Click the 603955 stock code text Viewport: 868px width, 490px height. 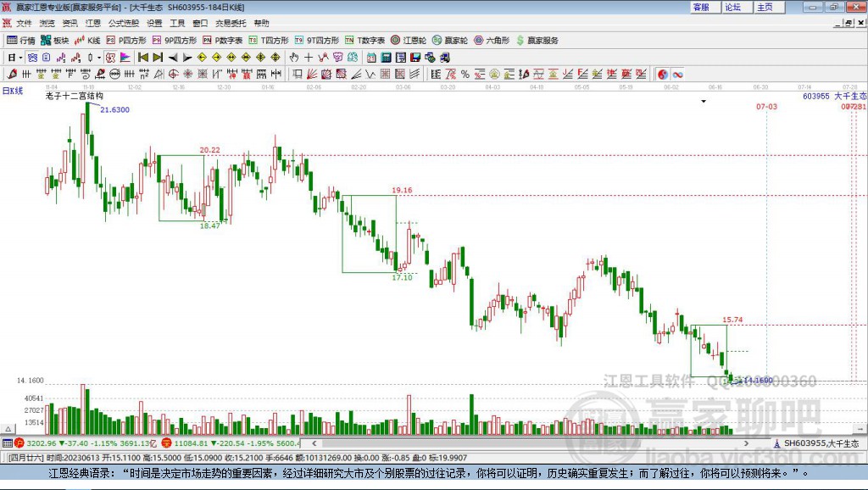[816, 96]
